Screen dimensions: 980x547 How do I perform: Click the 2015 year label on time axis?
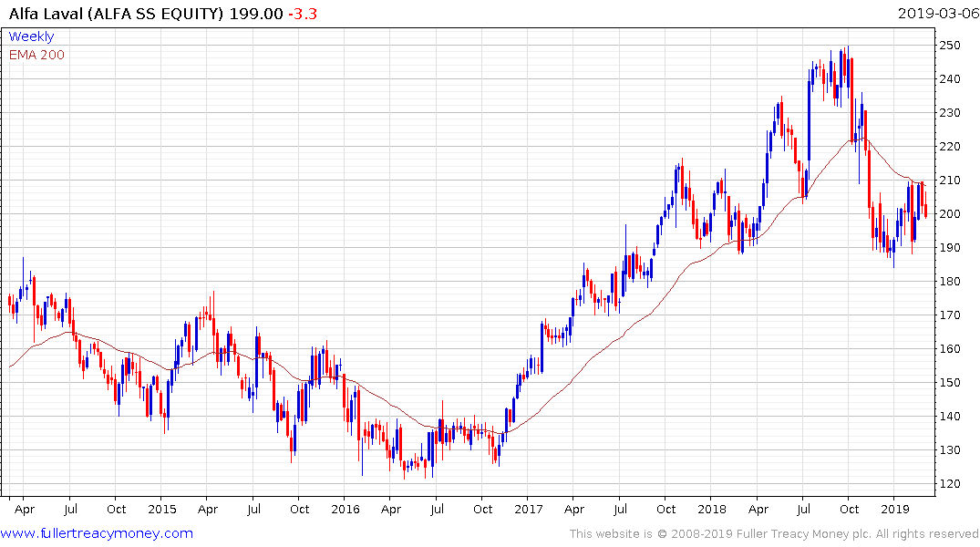(162, 509)
